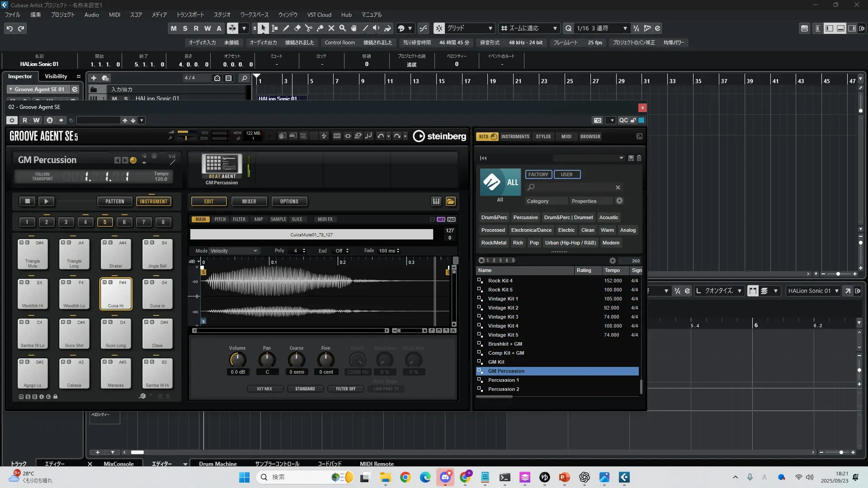This screenshot has height=488, width=868.
Task: Click the MIXER button
Action: click(249, 202)
